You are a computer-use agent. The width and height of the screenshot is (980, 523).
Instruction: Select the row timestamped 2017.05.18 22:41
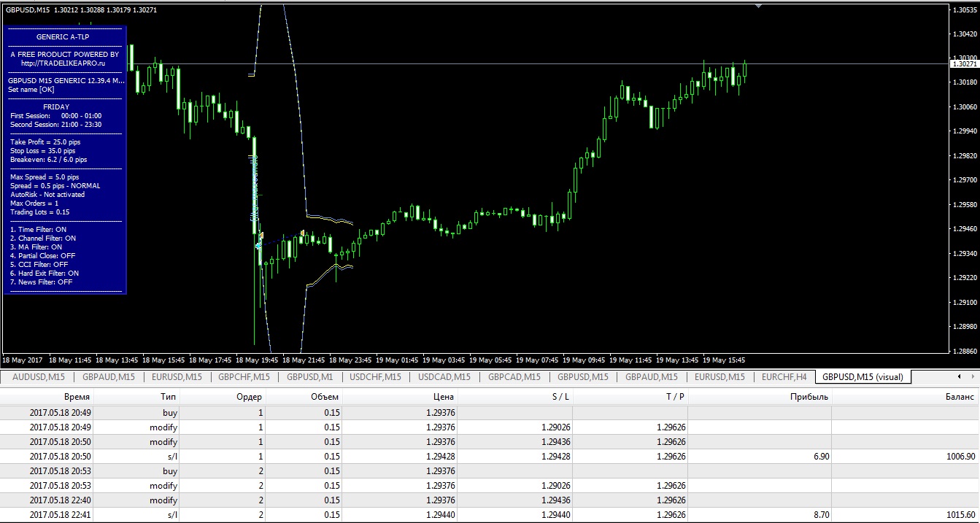point(490,515)
